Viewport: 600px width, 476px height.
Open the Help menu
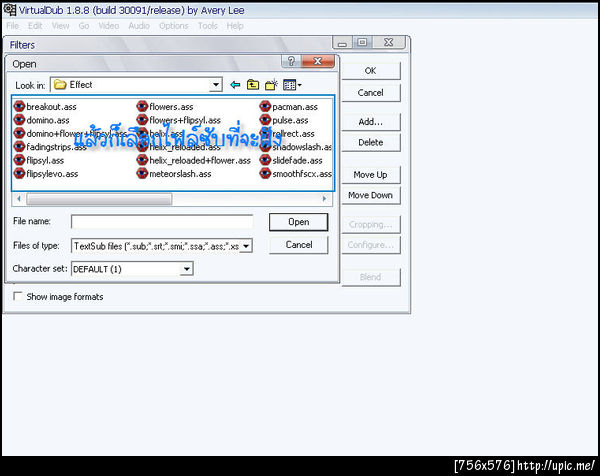point(235,26)
